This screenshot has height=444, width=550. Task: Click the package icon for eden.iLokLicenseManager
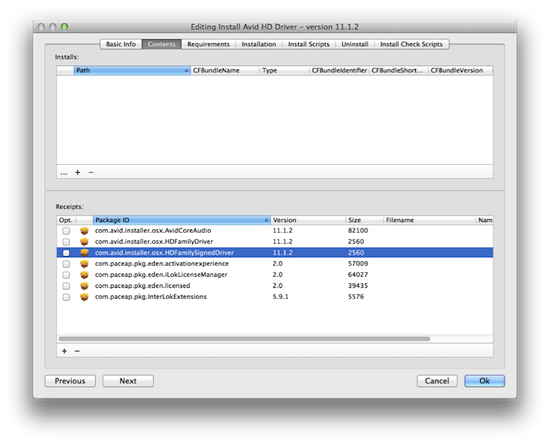tap(84, 275)
